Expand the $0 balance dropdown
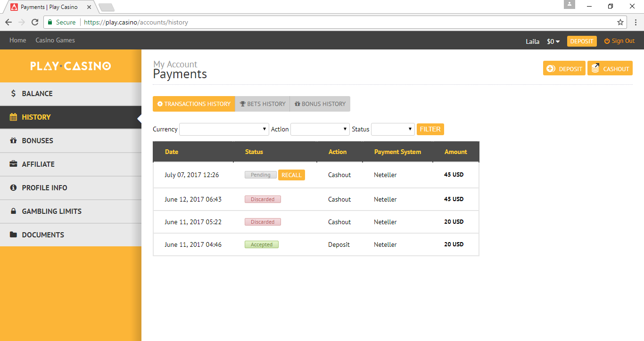This screenshot has width=644, height=341. click(x=553, y=41)
